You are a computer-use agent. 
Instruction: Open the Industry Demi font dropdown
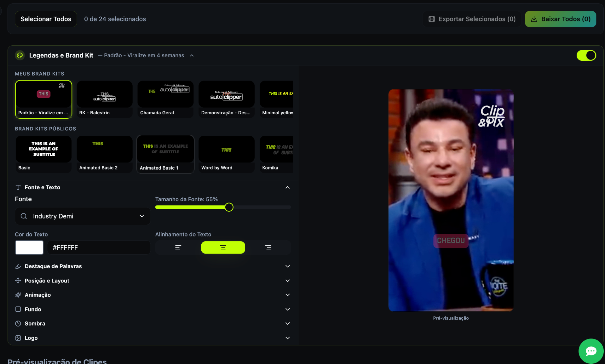tap(83, 216)
